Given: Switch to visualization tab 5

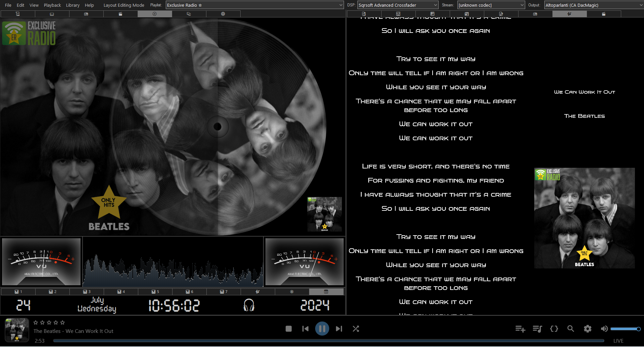Looking at the screenshot, I should point(155,292).
